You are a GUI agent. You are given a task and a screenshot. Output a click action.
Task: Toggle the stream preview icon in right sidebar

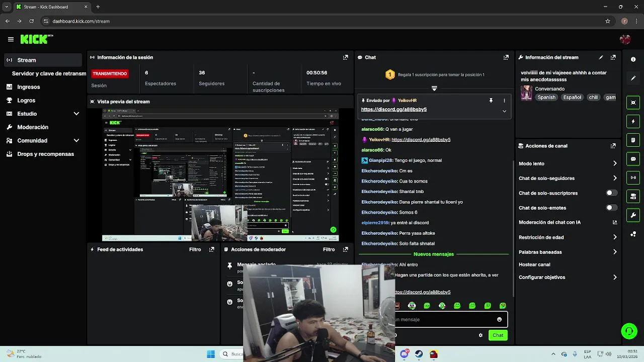[x=633, y=103]
